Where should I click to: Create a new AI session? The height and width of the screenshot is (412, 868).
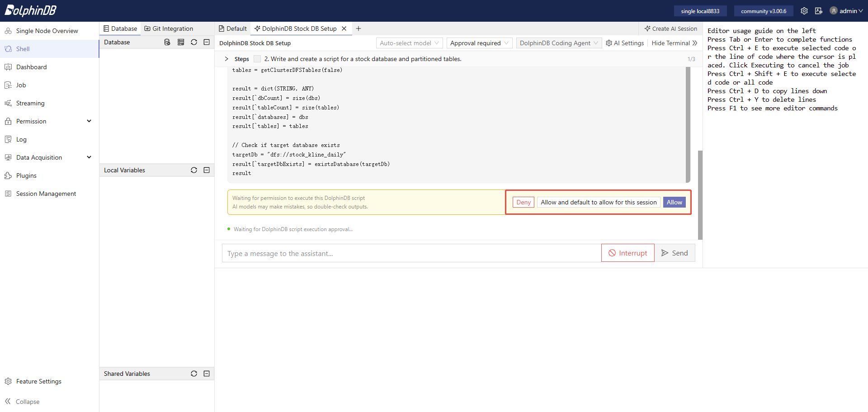(x=671, y=28)
